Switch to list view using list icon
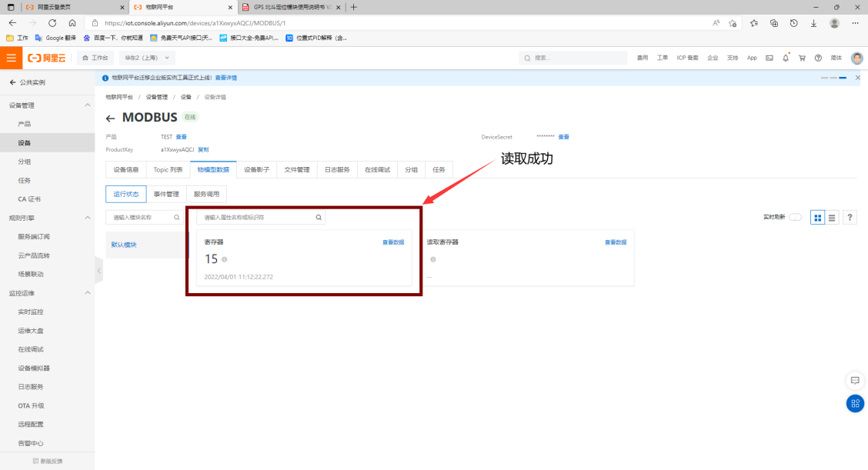The height and width of the screenshot is (470, 868). click(x=833, y=217)
